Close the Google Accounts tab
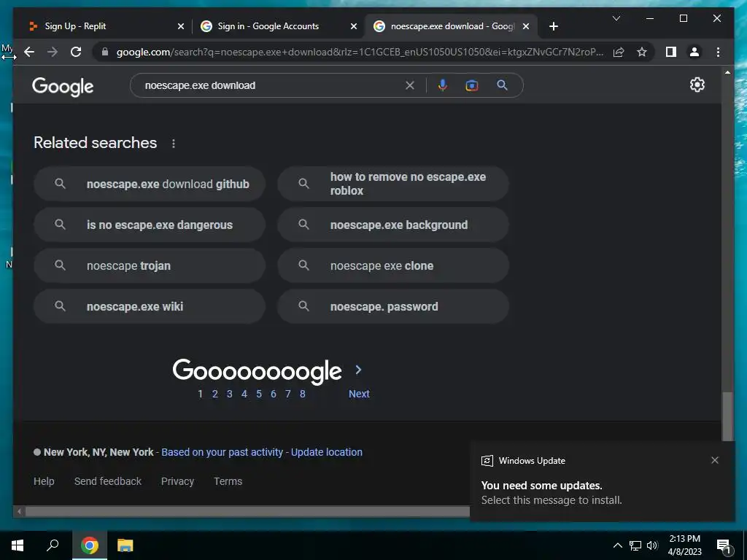Image resolution: width=747 pixels, height=560 pixels. [354, 26]
